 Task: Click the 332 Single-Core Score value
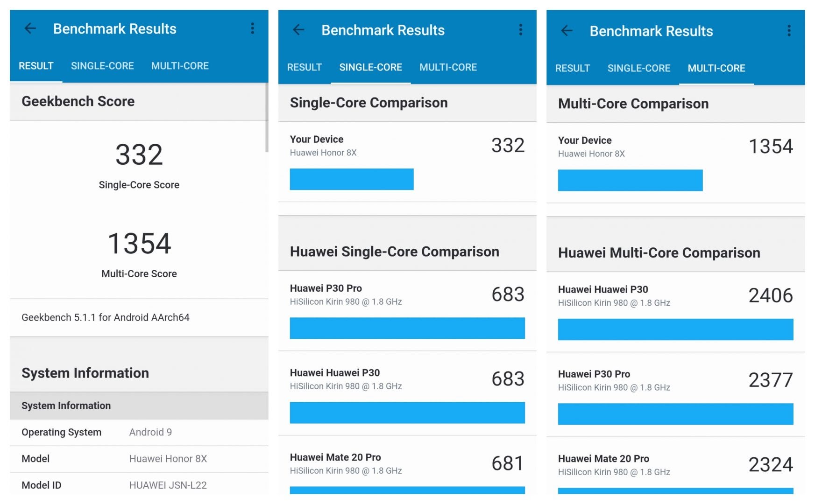point(139,154)
